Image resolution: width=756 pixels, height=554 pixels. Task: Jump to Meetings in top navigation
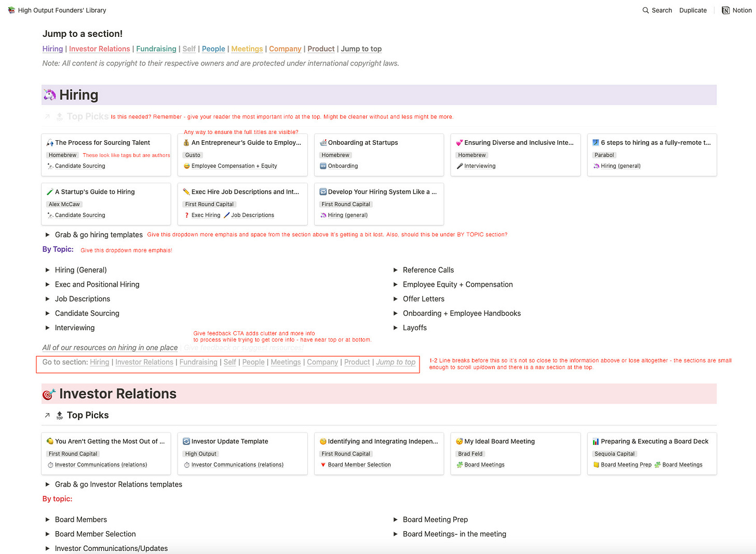pos(247,49)
